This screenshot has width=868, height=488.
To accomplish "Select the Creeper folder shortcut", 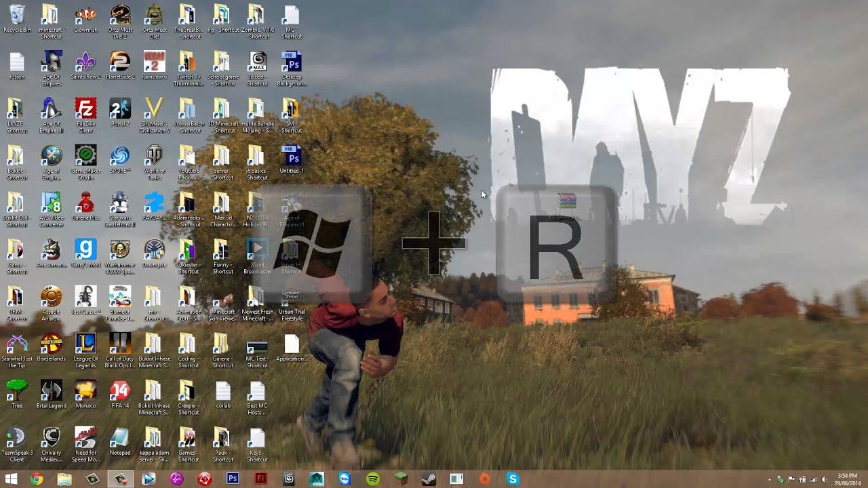I will click(189, 398).
